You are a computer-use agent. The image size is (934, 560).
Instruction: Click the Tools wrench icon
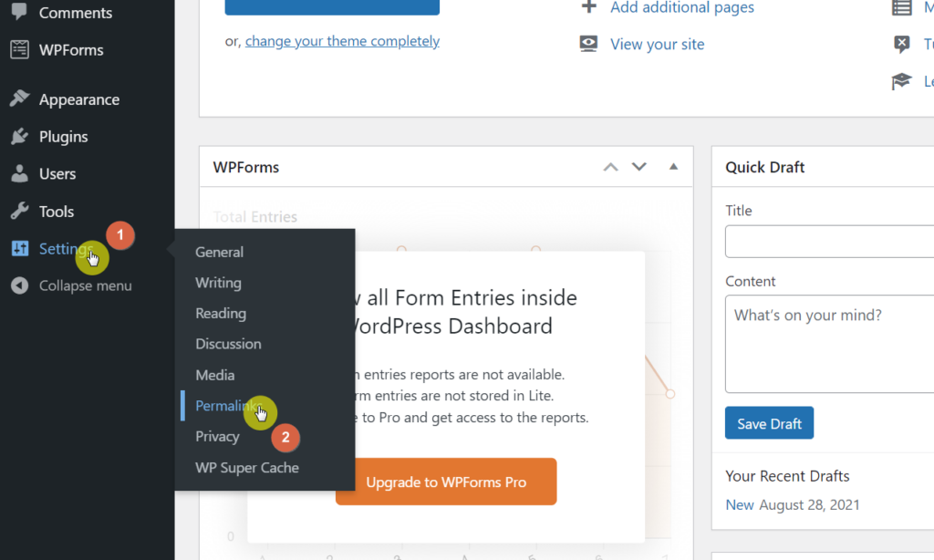tap(19, 211)
